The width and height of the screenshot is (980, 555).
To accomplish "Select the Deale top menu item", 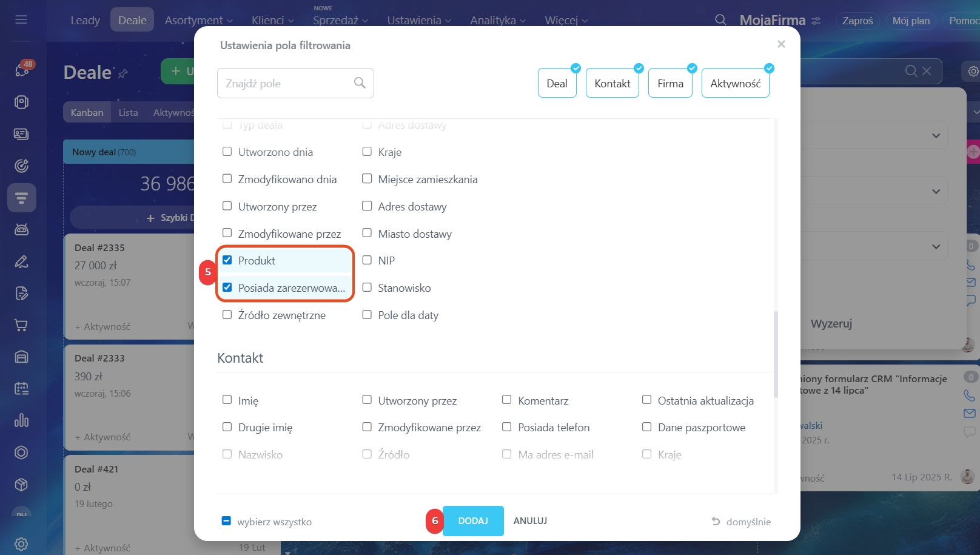I will pyautogui.click(x=132, y=20).
